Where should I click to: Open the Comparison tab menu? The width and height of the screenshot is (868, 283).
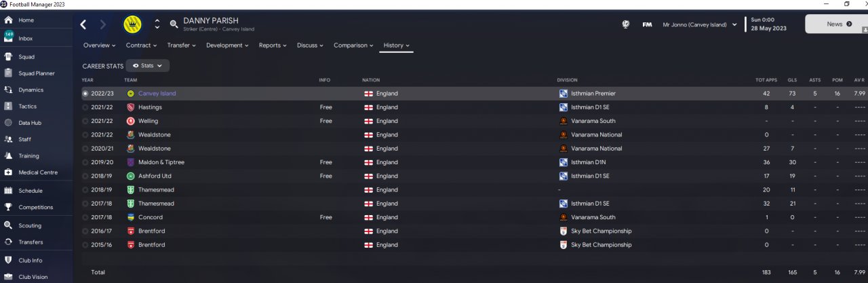click(x=353, y=45)
